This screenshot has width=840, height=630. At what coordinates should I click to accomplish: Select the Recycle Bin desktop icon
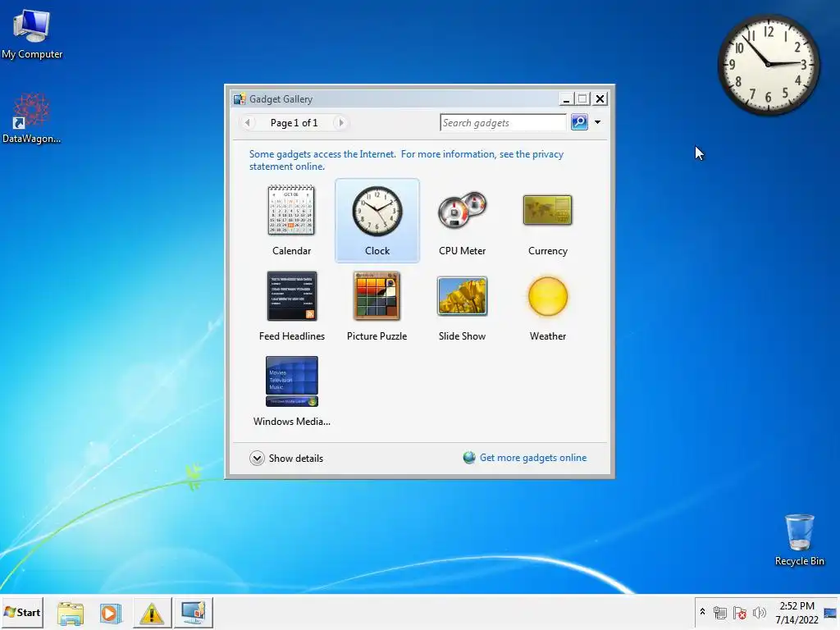pyautogui.click(x=799, y=540)
